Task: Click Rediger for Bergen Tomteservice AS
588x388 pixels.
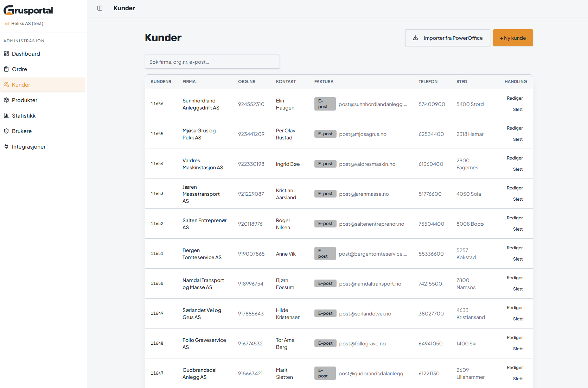Action: click(514, 248)
